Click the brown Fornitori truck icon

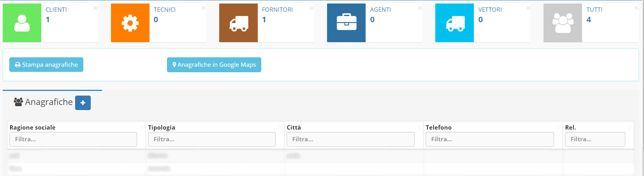click(x=238, y=23)
